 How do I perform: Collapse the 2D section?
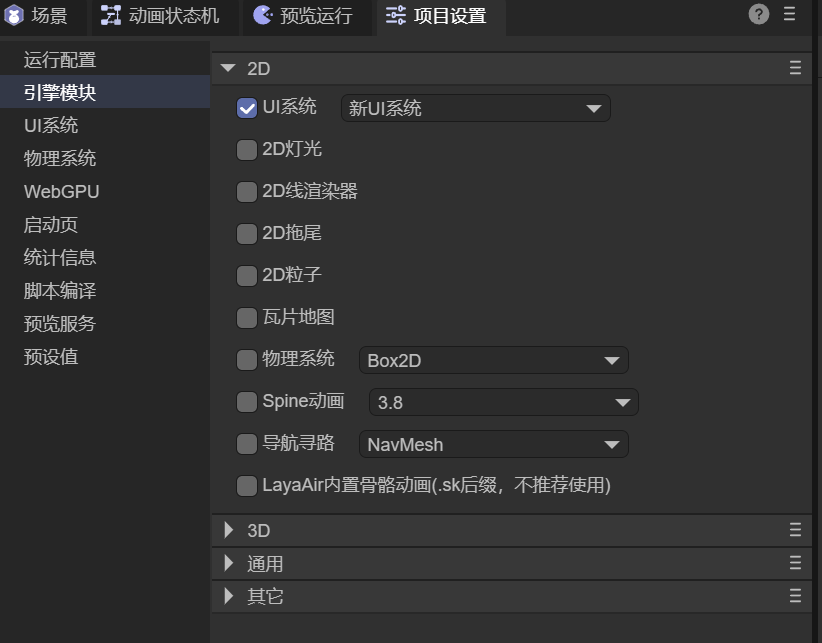point(229,68)
